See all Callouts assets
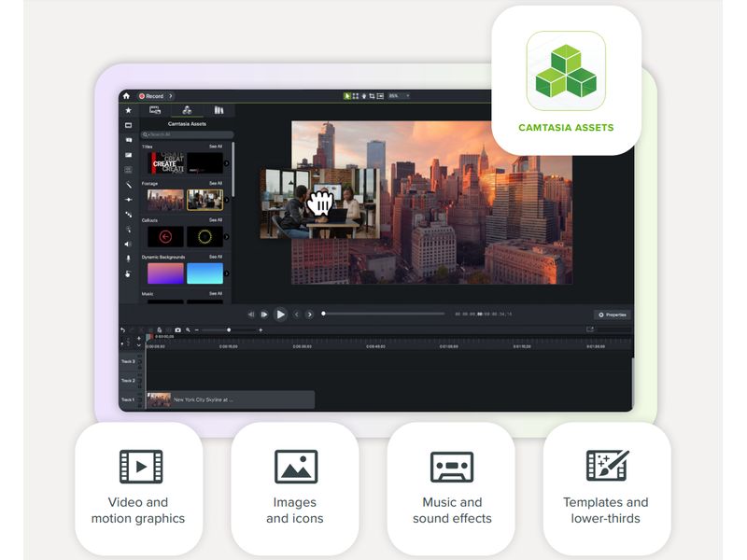The width and height of the screenshot is (747, 560). [216, 220]
